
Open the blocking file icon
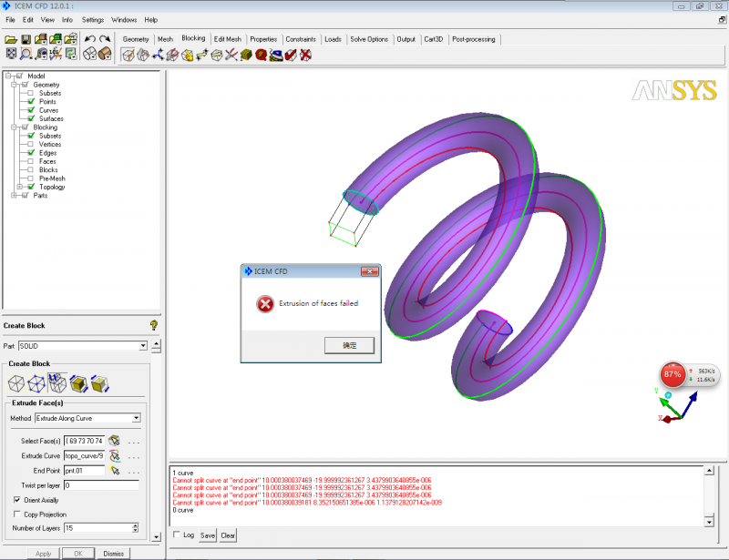point(71,39)
